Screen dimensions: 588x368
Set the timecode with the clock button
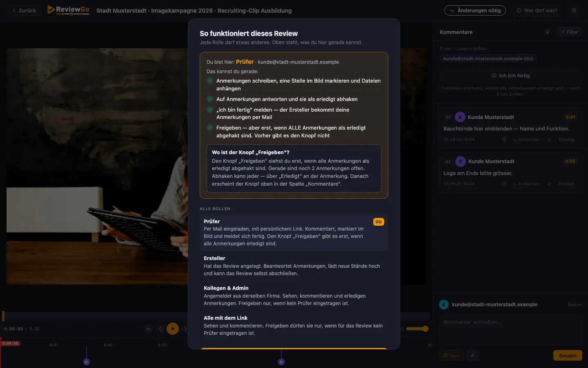click(452, 356)
